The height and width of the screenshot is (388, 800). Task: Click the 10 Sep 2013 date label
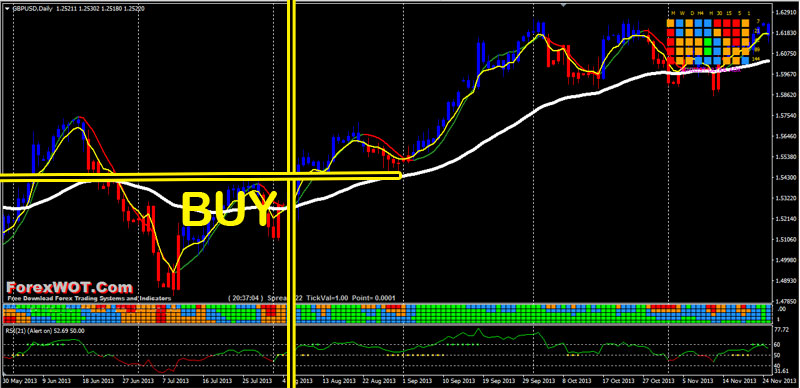(460, 381)
